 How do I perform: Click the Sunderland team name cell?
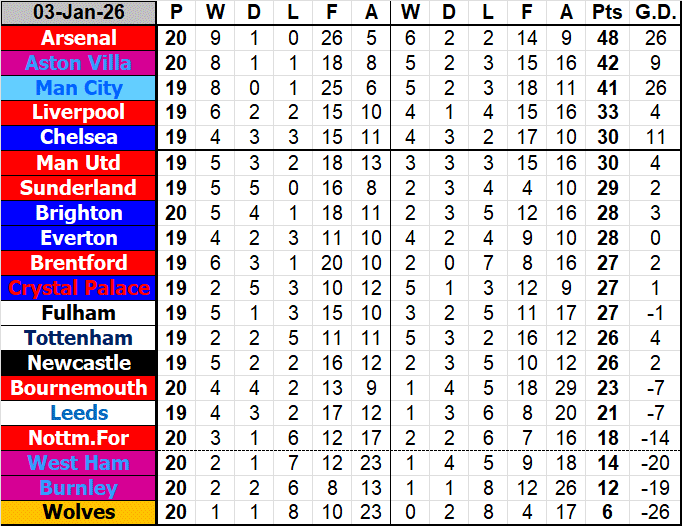pyautogui.click(x=79, y=188)
